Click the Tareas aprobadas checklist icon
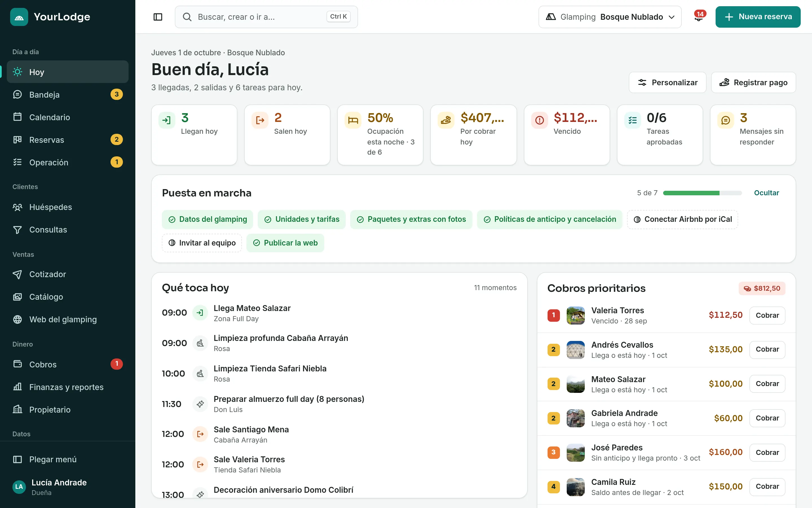The image size is (812, 508). [632, 120]
